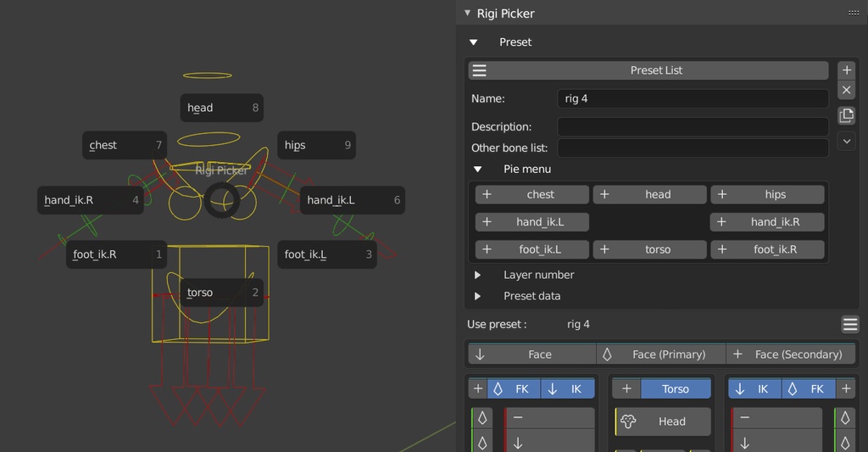Viewport: 868px width, 452px height.
Task: Click the left red minus bone button
Action: tap(549, 417)
